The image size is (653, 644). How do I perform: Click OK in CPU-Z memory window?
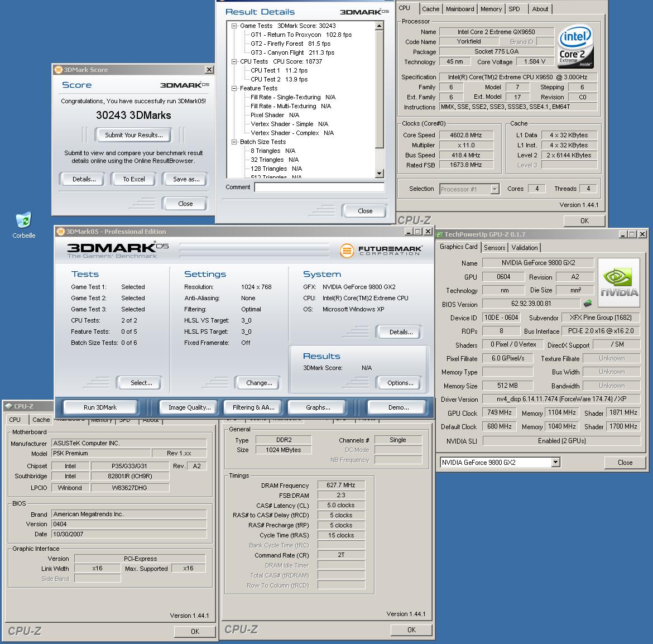click(411, 629)
